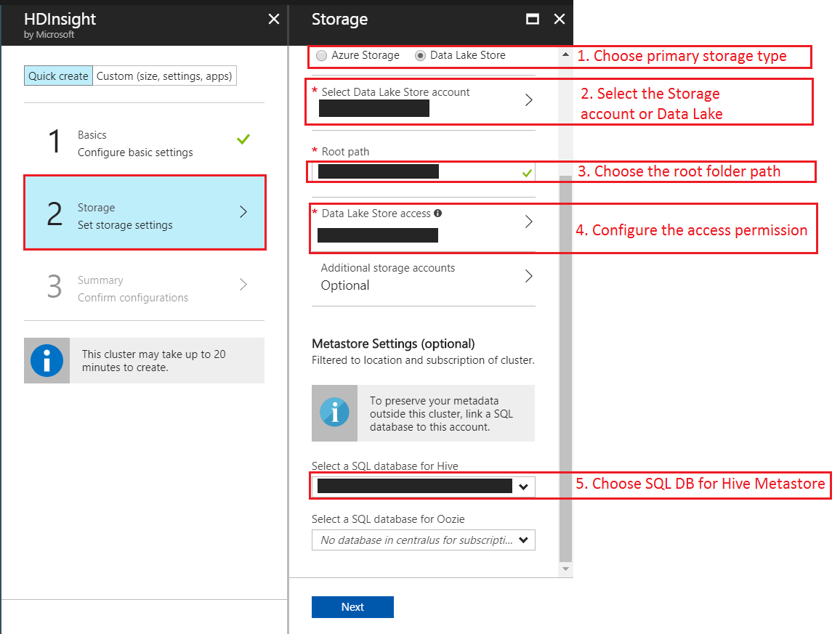Screen dimensions: 840x634
Task: Switch to the Quick create tab
Action: (x=58, y=76)
